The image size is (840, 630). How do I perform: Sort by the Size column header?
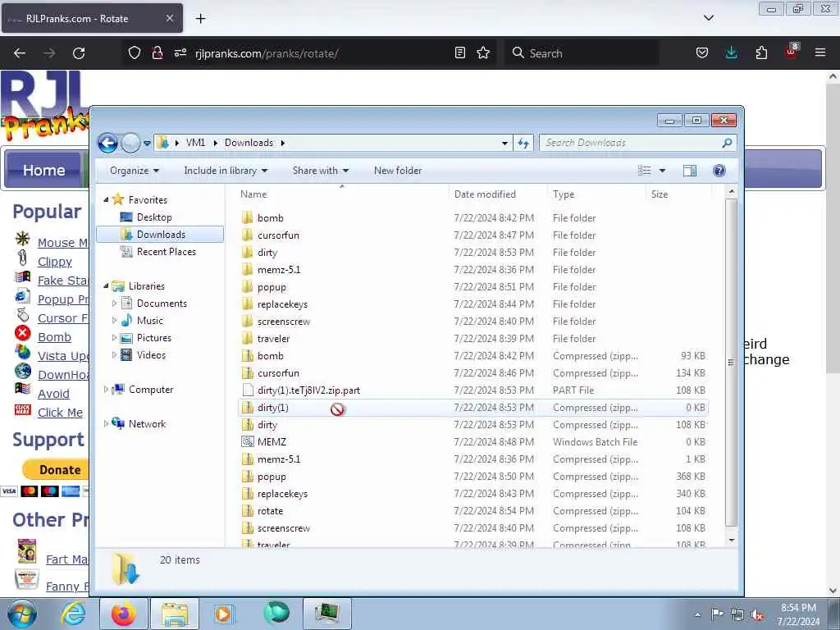point(678,194)
